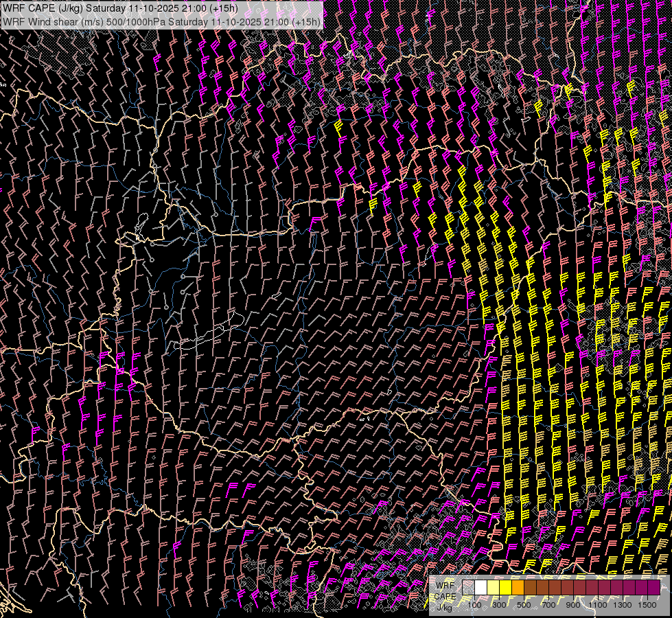Click the stippled first swatch in the legend
Image resolution: width=672 pixels, height=618 pixels.
click(x=468, y=588)
